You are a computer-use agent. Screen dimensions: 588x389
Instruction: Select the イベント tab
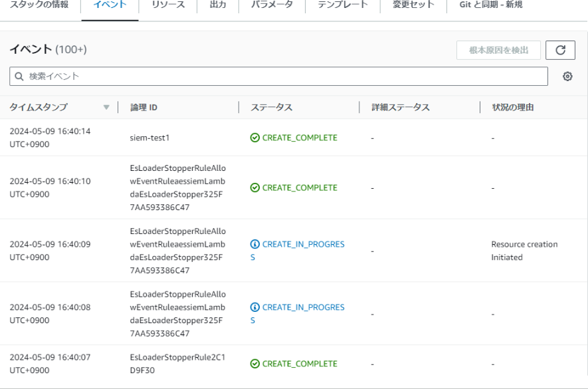(110, 5)
